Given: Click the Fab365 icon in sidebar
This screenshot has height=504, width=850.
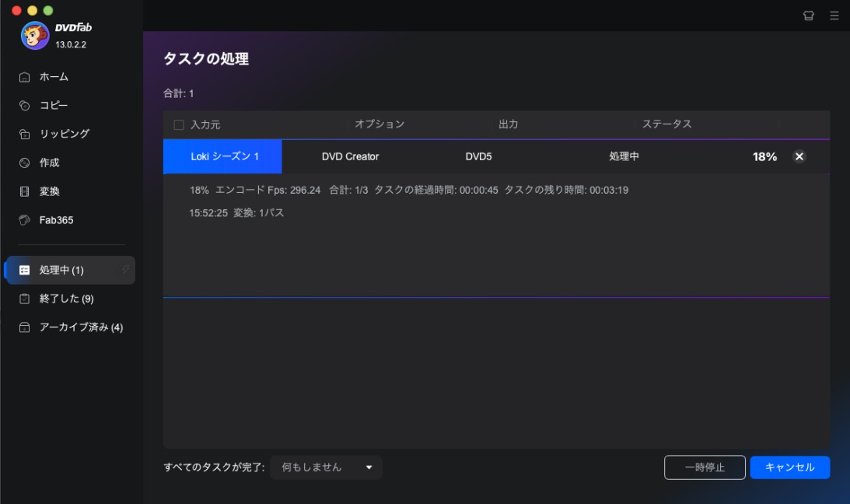Looking at the screenshot, I should pos(25,221).
